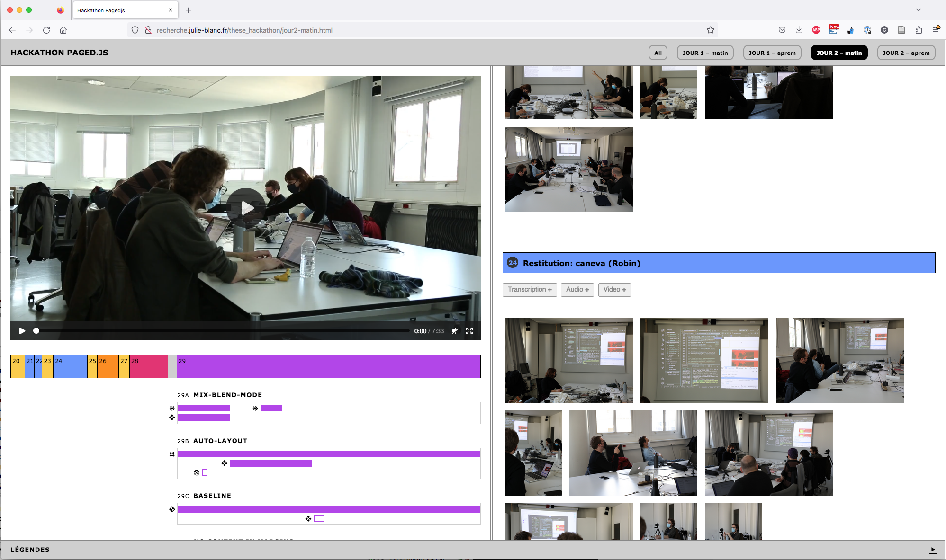Image resolution: width=946 pixels, height=560 pixels.
Task: Click the video progress seek bar
Action: [x=223, y=331]
